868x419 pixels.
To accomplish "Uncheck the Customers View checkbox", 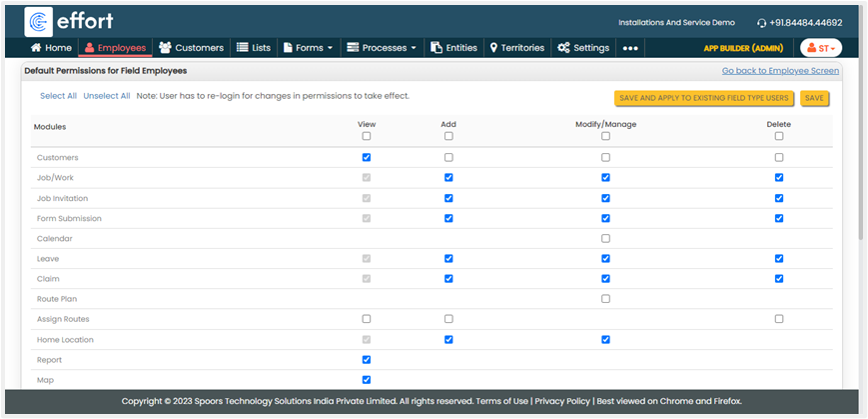I will click(367, 158).
